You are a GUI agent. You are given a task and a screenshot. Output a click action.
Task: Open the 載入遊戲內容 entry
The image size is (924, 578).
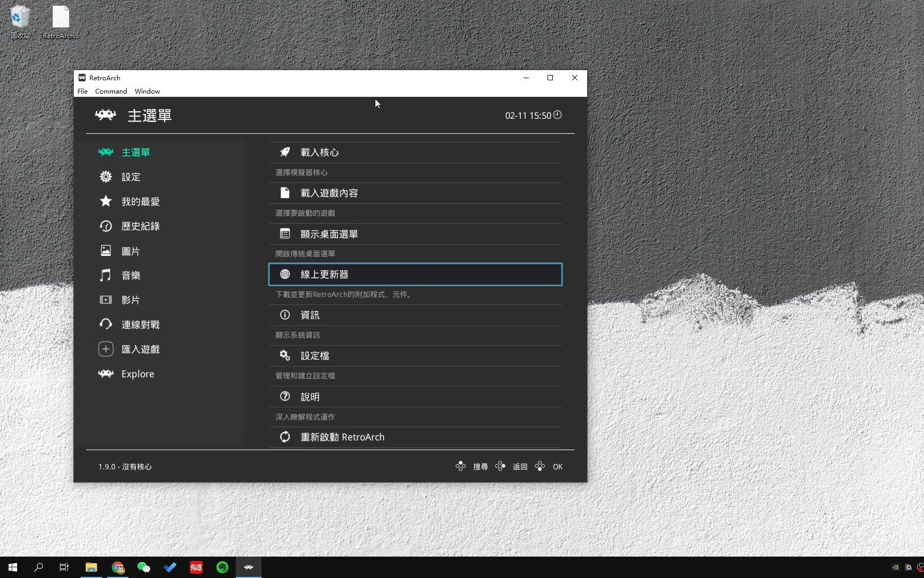click(x=415, y=193)
